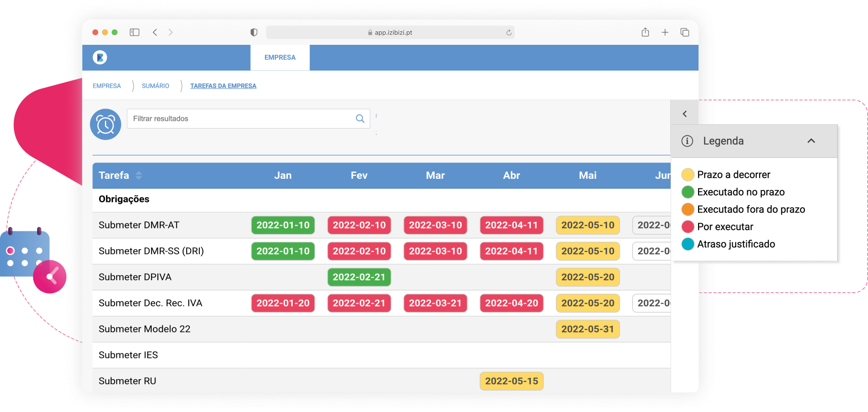Click the Filtrar resultados input field
The height and width of the screenshot is (412, 868).
[x=241, y=119]
